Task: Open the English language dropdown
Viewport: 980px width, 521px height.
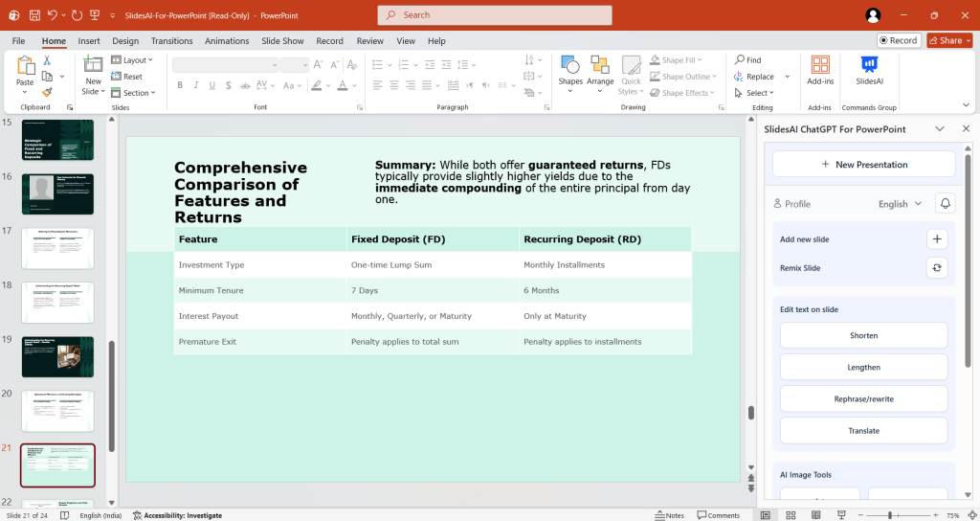Action: pos(900,204)
